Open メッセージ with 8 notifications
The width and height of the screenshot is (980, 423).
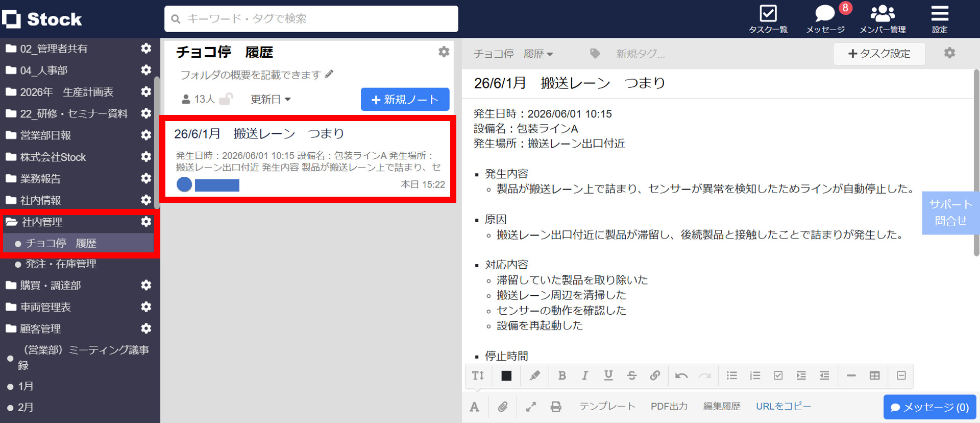[825, 19]
